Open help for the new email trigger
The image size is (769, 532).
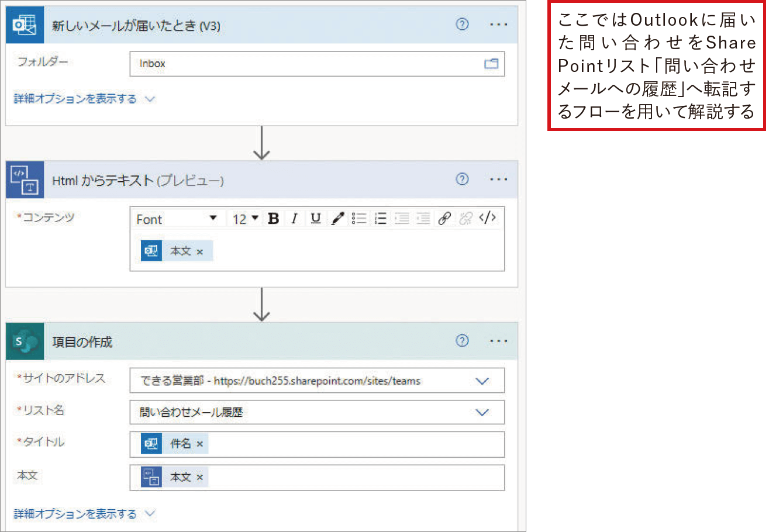click(x=462, y=25)
